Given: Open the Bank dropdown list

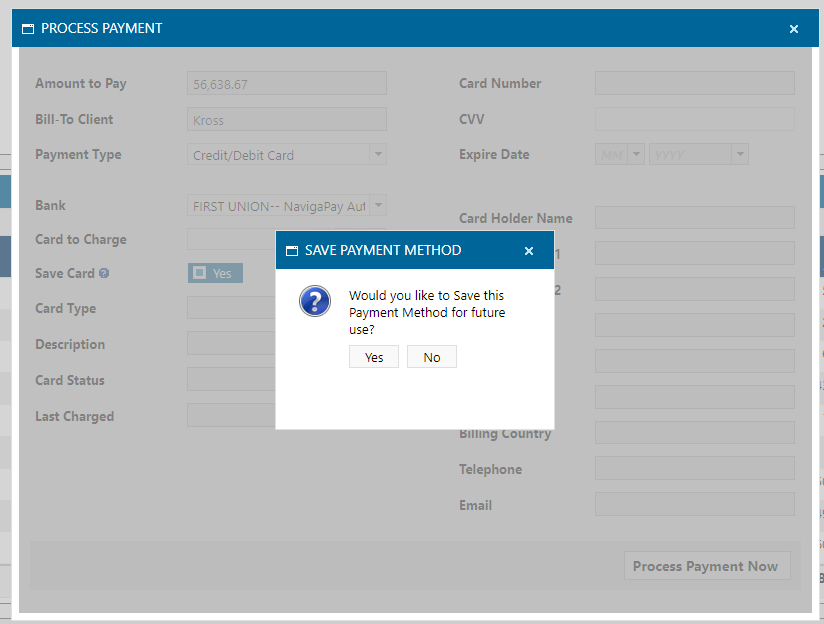Looking at the screenshot, I should (x=377, y=206).
